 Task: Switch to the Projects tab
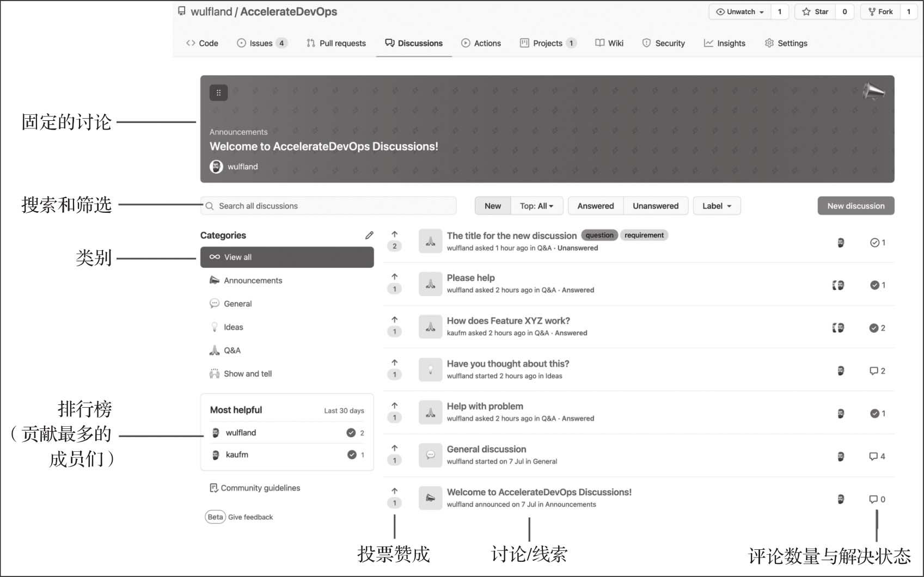pyautogui.click(x=548, y=44)
